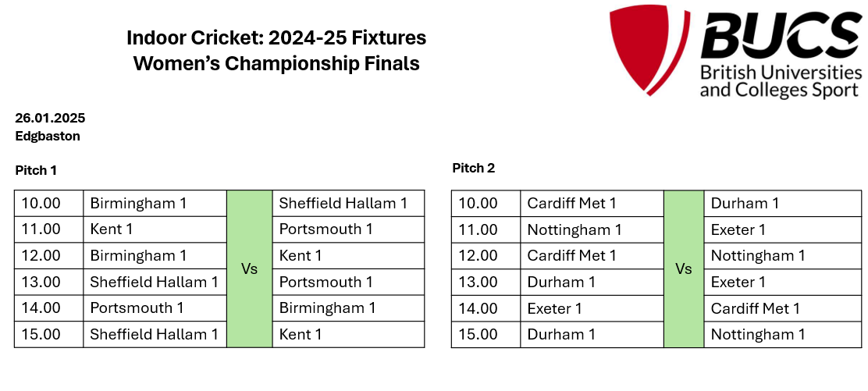This screenshot has width=868, height=391.
Task: Click the 15.00 time cell on Pitch 1
Action: click(48, 335)
